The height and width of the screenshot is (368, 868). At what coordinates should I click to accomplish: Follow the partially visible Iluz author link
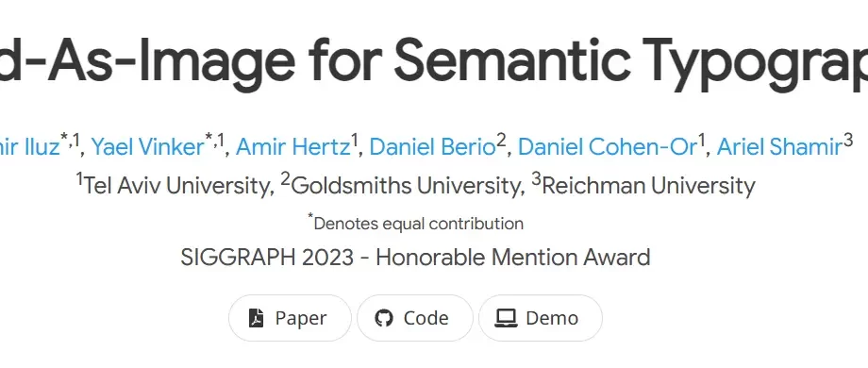point(30,147)
